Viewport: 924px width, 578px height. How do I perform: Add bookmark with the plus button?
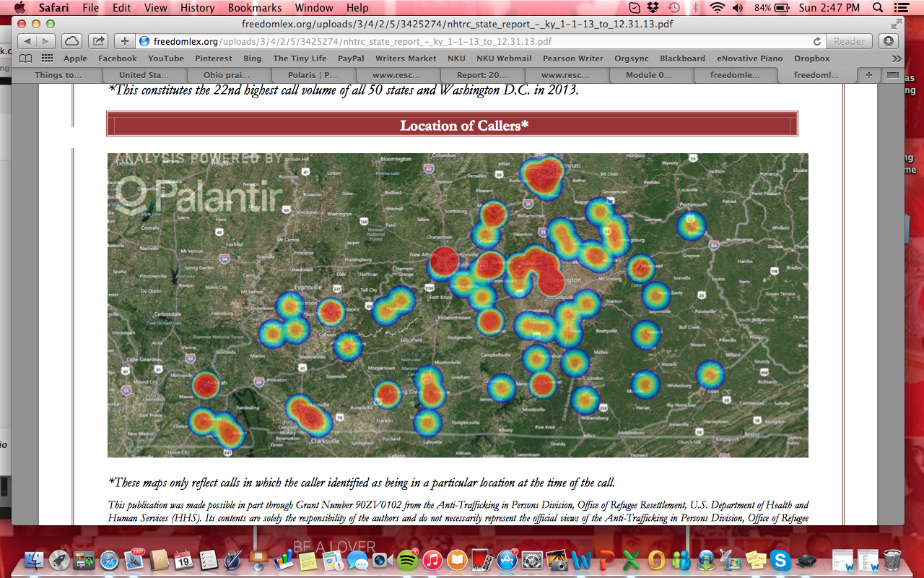125,41
